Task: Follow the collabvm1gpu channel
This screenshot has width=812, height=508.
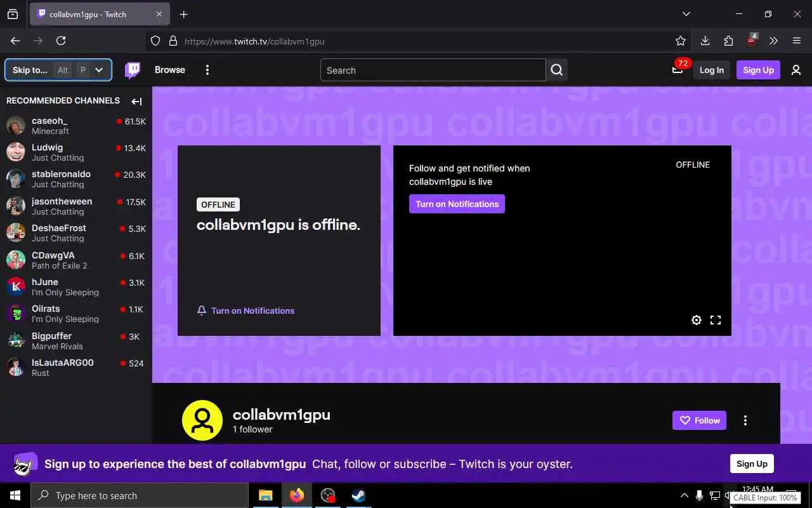Action: [x=699, y=420]
